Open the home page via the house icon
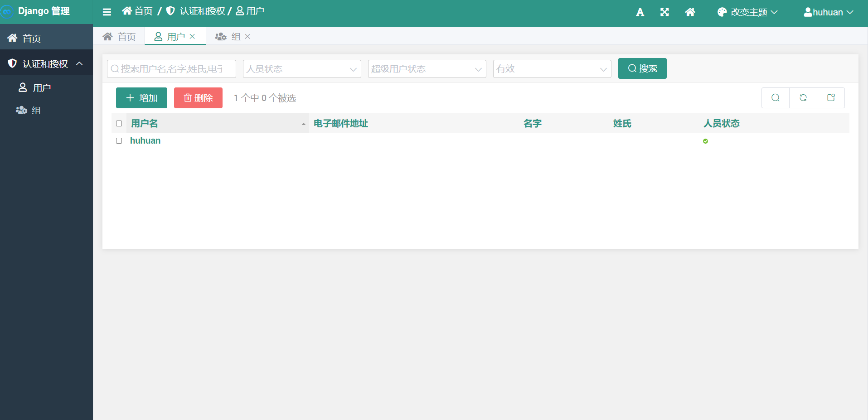Viewport: 868px width, 420px height. tap(690, 12)
